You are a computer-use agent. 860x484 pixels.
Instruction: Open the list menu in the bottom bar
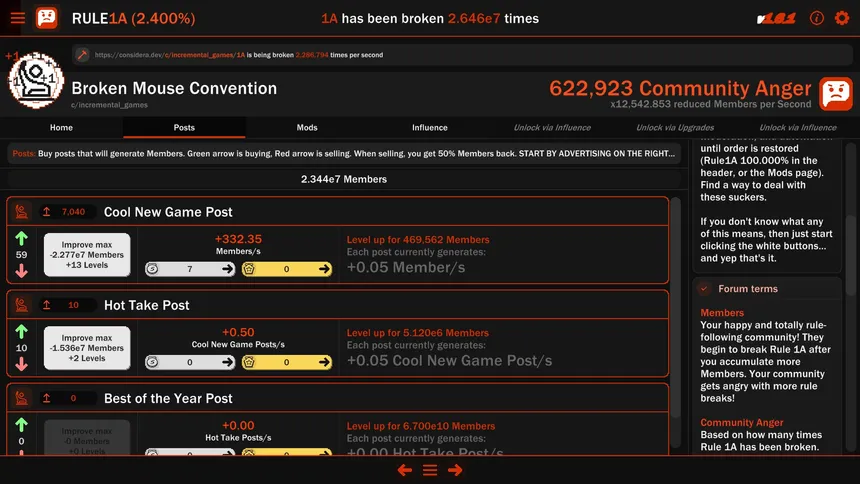[x=430, y=470]
